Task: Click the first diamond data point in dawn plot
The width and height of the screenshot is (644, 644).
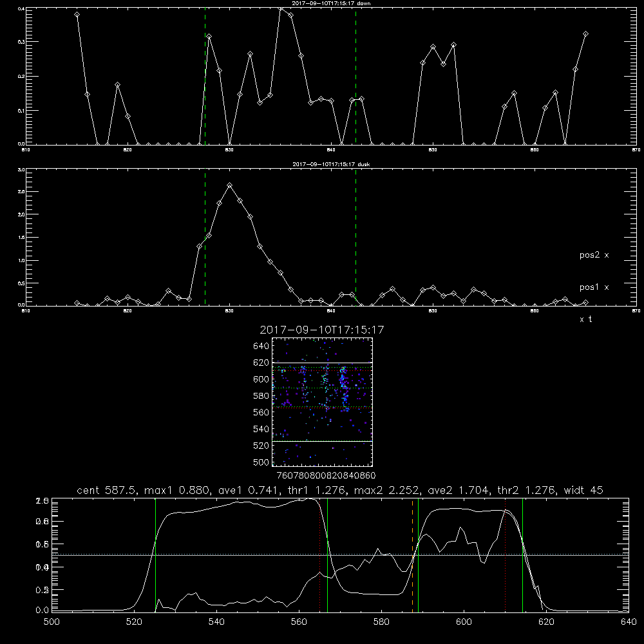Action: click(x=77, y=14)
